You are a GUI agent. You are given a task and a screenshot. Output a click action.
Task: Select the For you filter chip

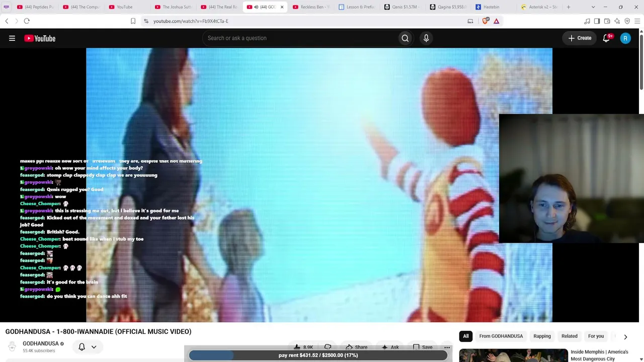(596, 336)
